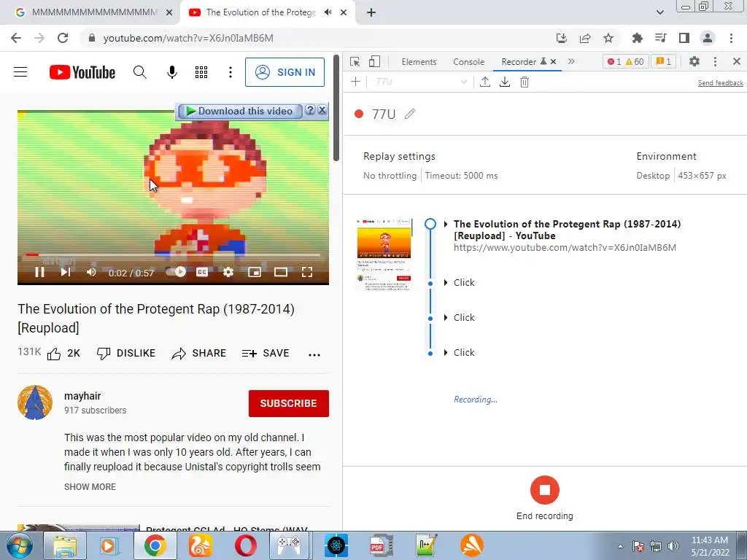Switch to the Elements tab
The height and width of the screenshot is (560, 747).
419,62
